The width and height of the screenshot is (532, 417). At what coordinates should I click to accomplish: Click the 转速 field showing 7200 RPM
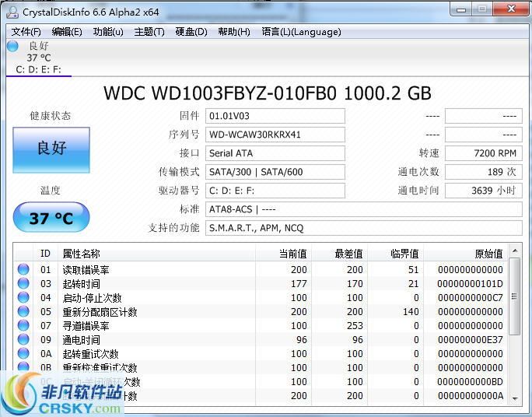(484, 153)
